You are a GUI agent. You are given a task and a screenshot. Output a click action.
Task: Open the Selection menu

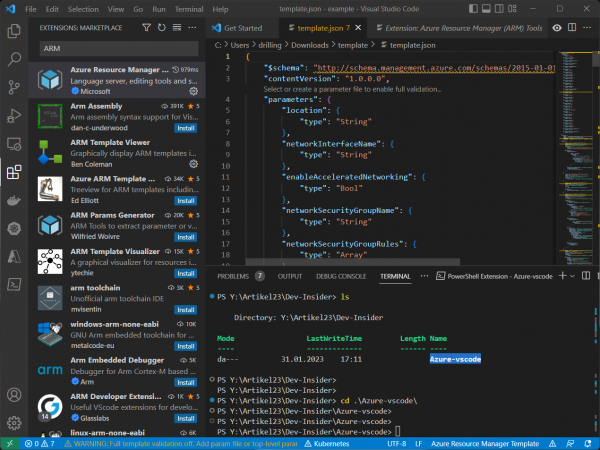coord(83,9)
